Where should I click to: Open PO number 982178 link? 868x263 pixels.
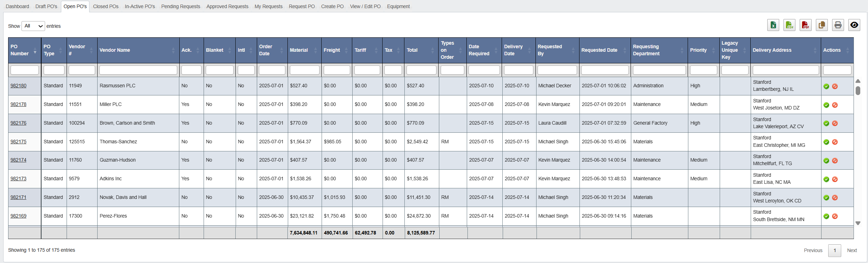pos(18,104)
